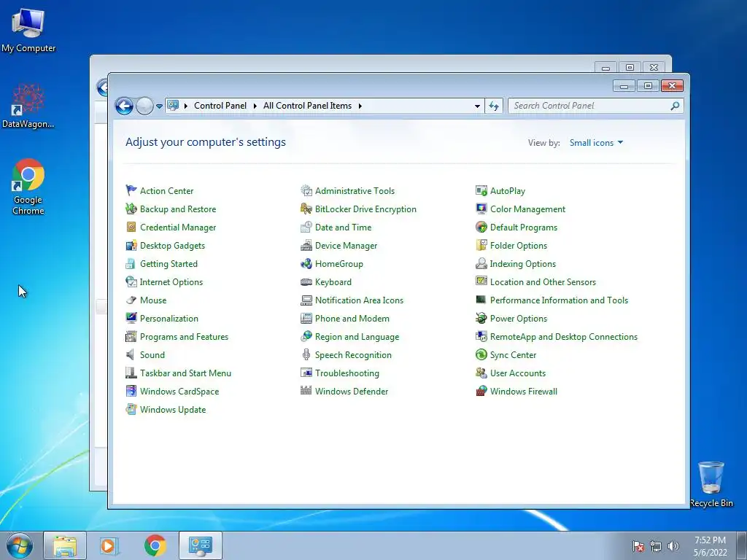The width and height of the screenshot is (747, 560).
Task: Expand the root arrow before Control Panel breadcrumb
Action: coord(186,106)
